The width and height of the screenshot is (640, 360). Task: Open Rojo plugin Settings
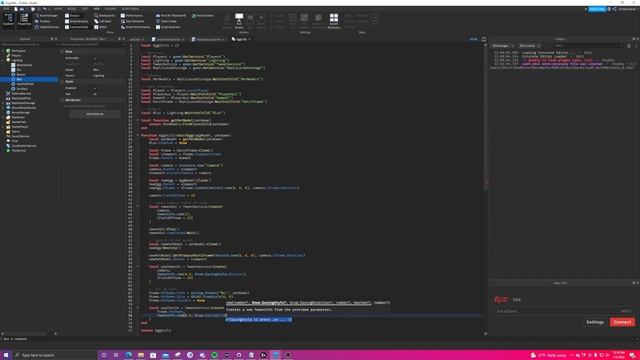point(595,322)
